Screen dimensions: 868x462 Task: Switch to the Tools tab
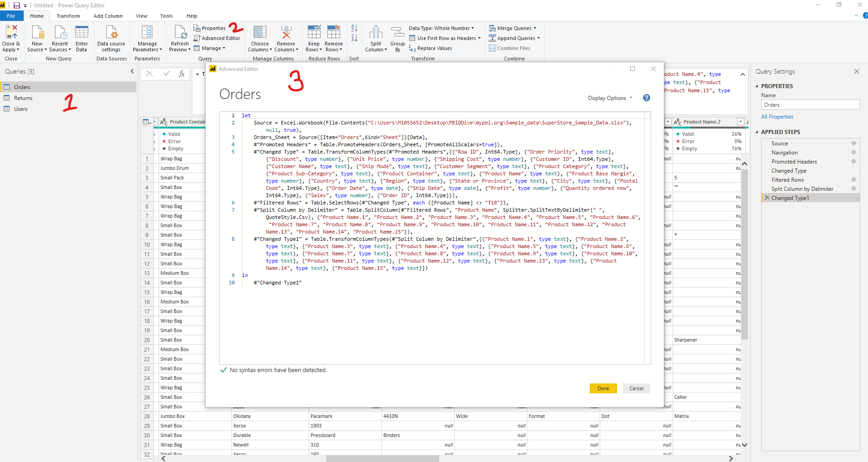(166, 16)
